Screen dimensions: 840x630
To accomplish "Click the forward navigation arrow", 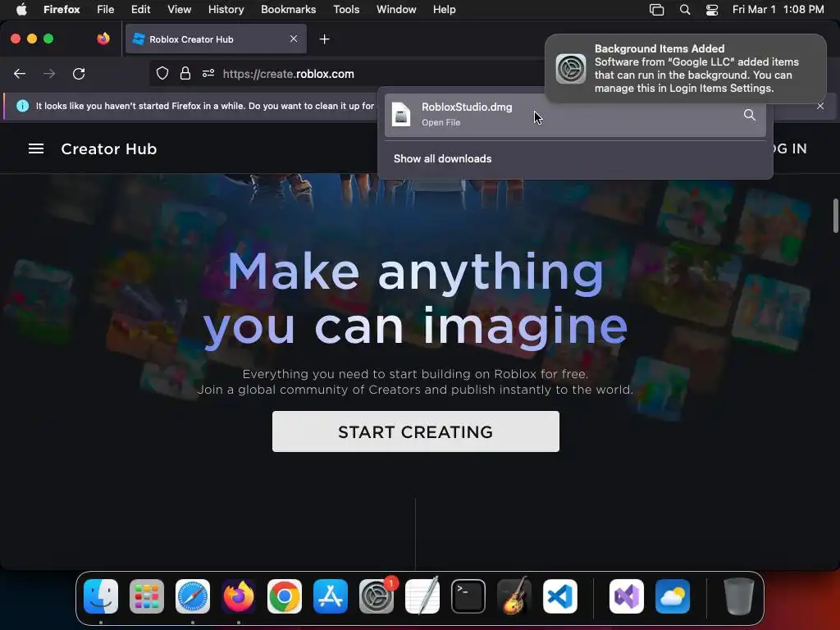I will click(49, 74).
